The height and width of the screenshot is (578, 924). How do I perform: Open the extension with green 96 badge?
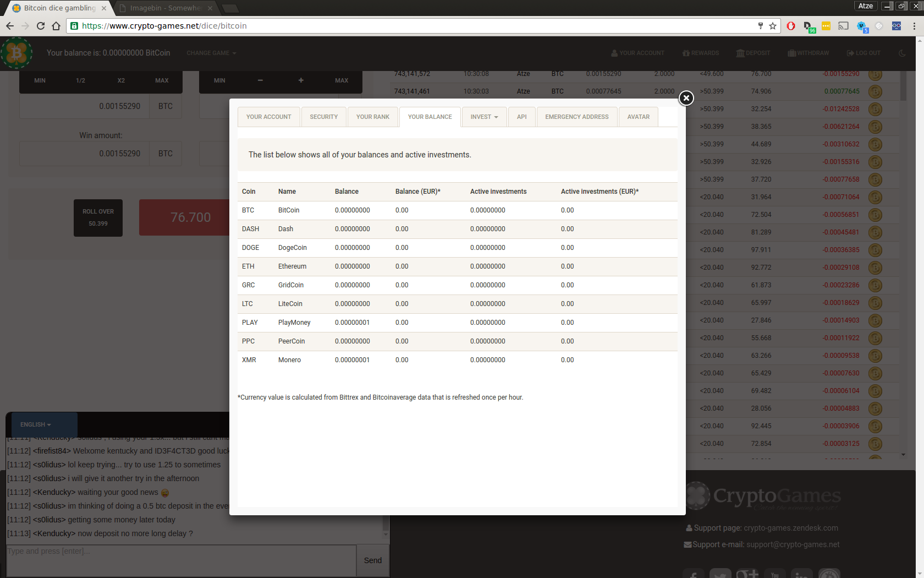(809, 26)
